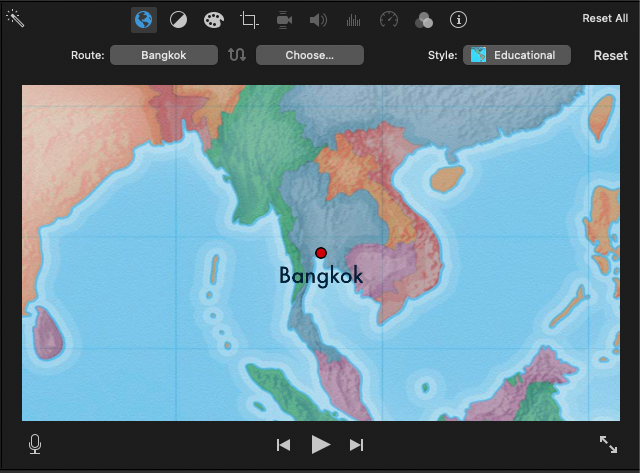Open the Educational style dropdown
Image resolution: width=640 pixels, height=473 pixels.
coord(517,55)
